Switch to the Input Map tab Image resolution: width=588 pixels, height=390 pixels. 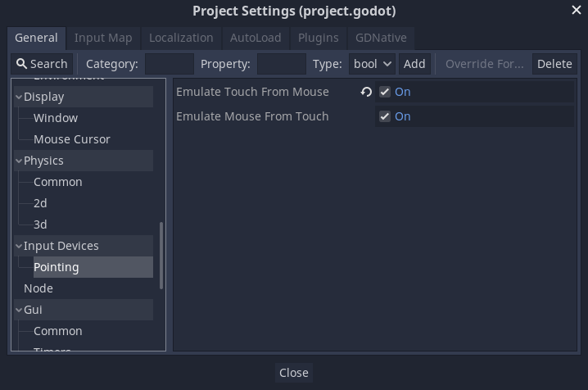click(x=103, y=38)
